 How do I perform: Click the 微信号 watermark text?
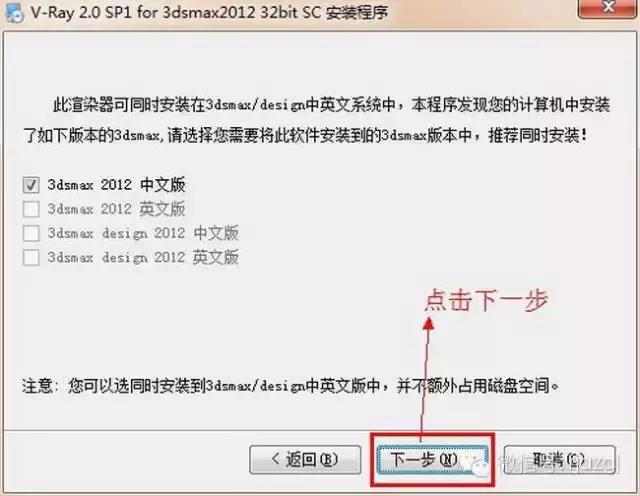click(558, 463)
